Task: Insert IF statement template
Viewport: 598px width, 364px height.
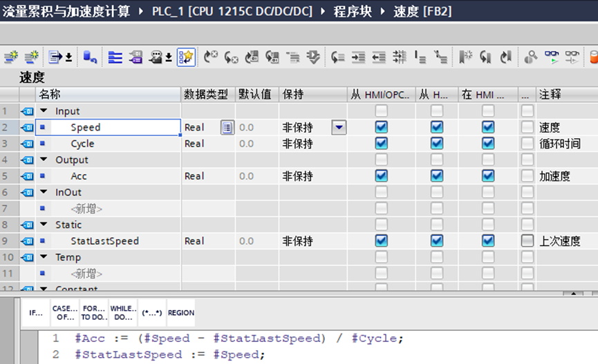Action: (36, 313)
